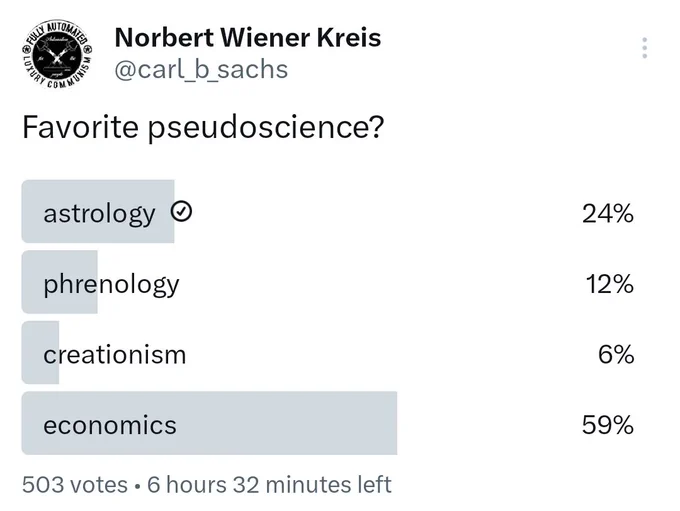Viewport: 680px width, 511px height.
Task: Click the 12% result for phrenology
Action: tap(609, 284)
